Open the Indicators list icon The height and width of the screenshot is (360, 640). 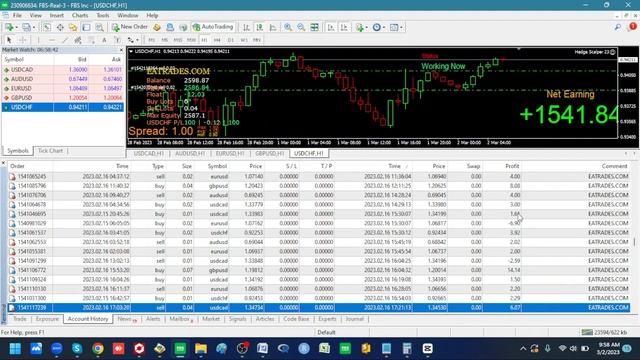click(359, 27)
